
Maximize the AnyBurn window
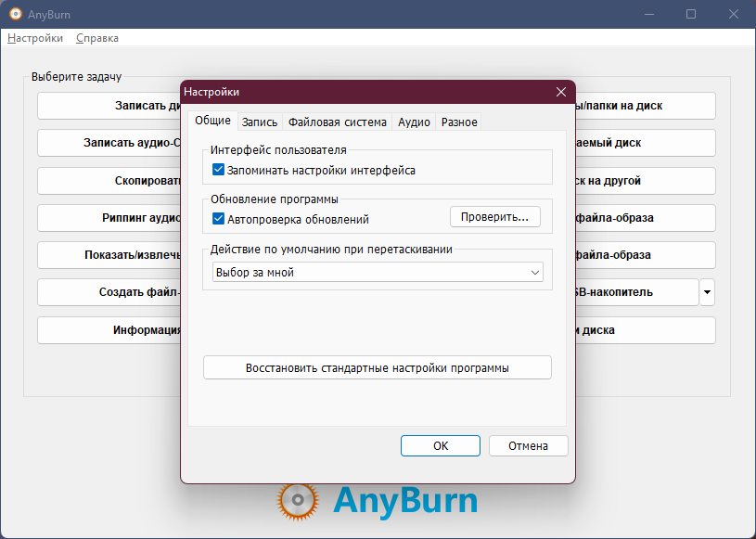pyautogui.click(x=691, y=14)
